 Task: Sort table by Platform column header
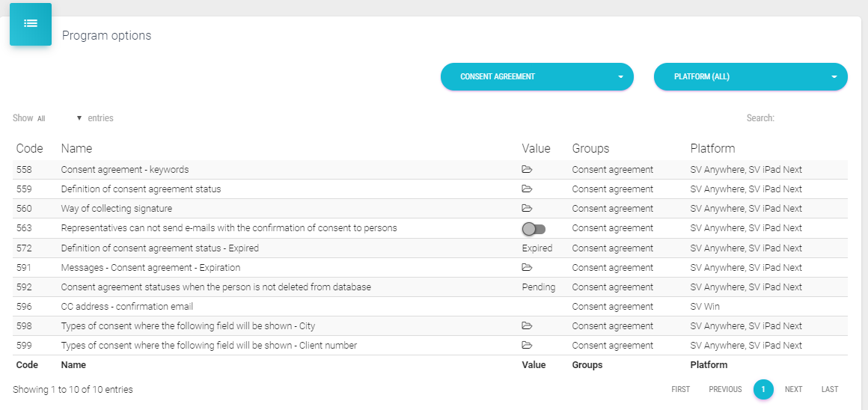(712, 148)
